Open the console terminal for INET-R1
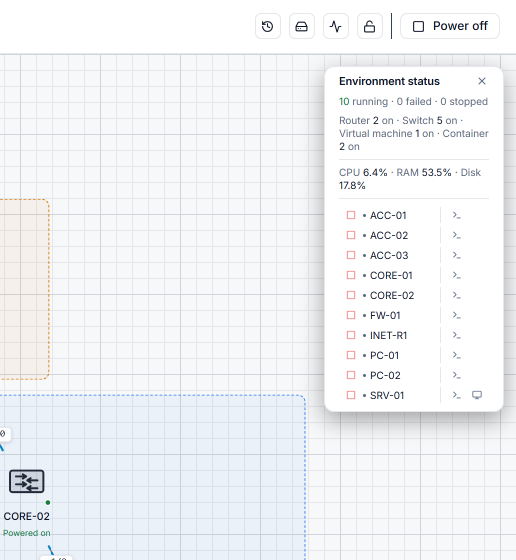 click(457, 335)
